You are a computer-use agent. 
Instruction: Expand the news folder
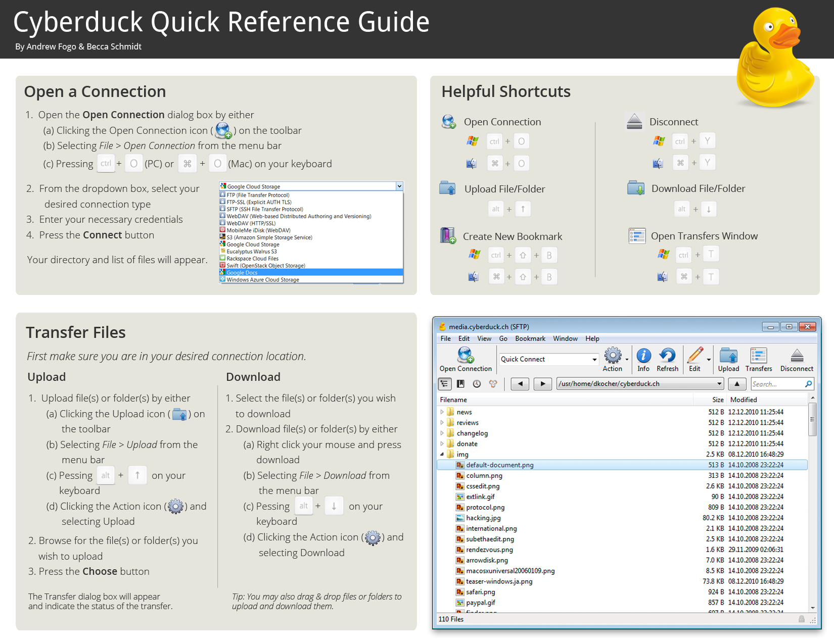pyautogui.click(x=442, y=412)
